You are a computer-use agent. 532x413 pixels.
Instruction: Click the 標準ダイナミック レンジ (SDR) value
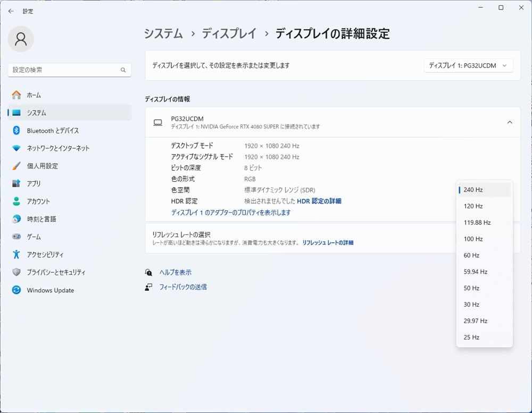pyautogui.click(x=280, y=190)
